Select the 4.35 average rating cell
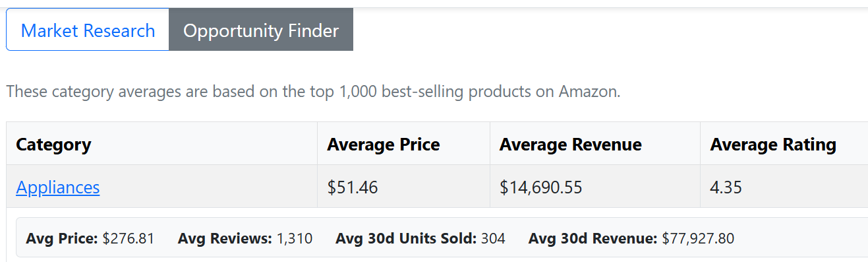Viewport: 868px width, 262px height. tap(784, 187)
